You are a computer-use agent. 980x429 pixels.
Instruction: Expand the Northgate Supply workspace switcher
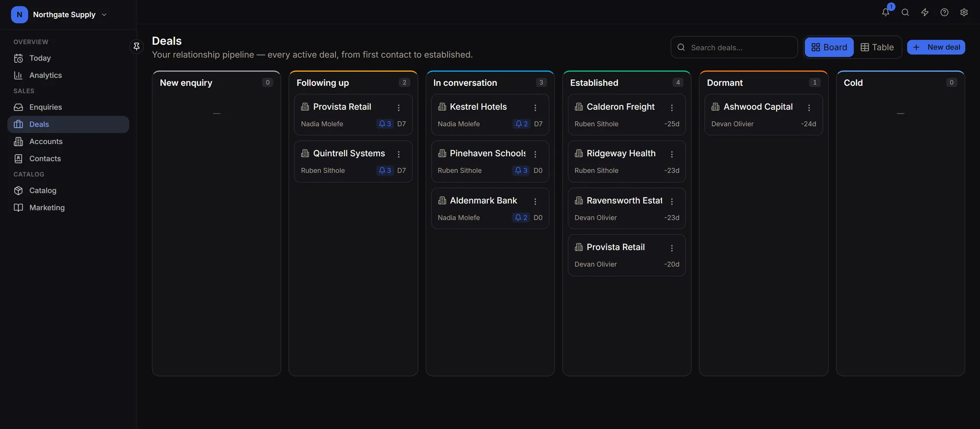pyautogui.click(x=59, y=15)
